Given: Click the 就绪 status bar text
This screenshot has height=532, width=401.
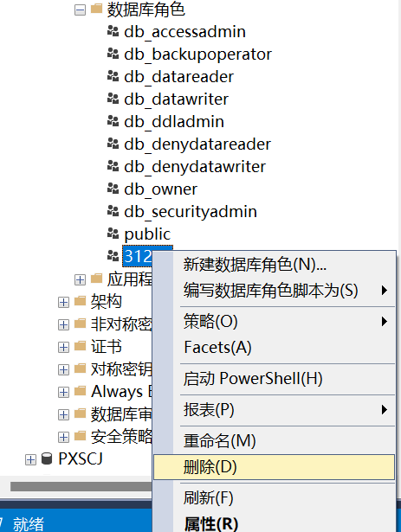Looking at the screenshot, I should [x=29, y=523].
